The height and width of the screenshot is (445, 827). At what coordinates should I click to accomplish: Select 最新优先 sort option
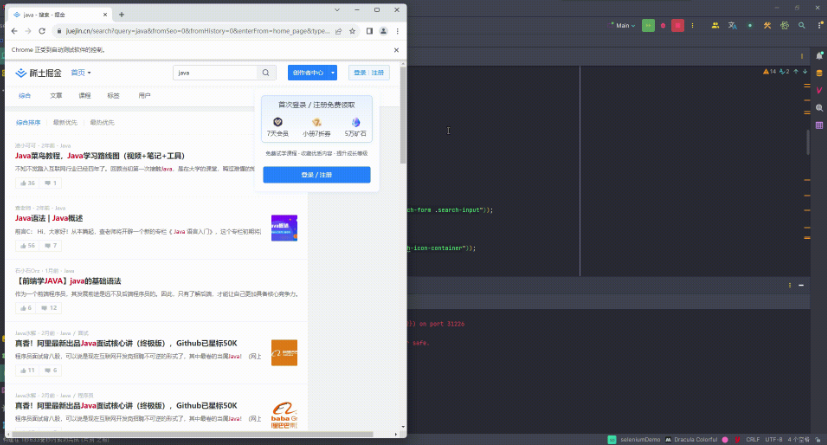pyautogui.click(x=65, y=122)
